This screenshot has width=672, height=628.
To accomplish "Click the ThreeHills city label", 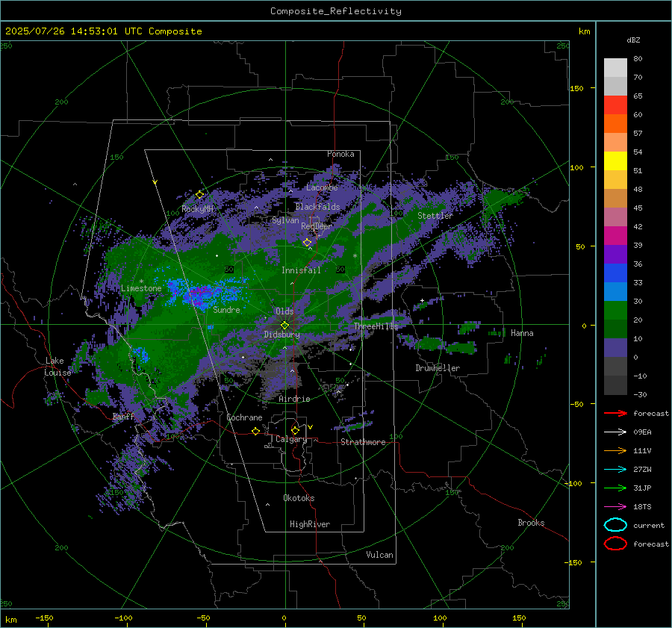I will [x=376, y=326].
